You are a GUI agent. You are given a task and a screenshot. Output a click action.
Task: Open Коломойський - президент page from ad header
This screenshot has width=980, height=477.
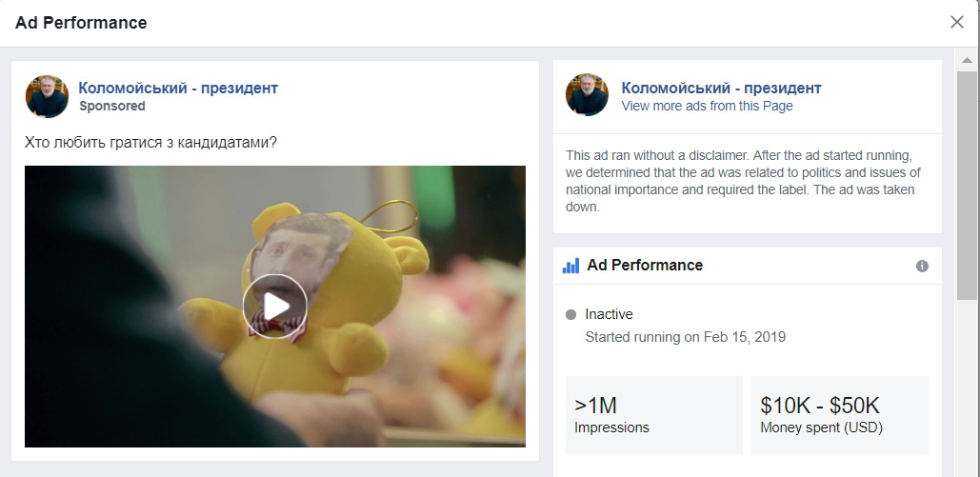point(178,88)
